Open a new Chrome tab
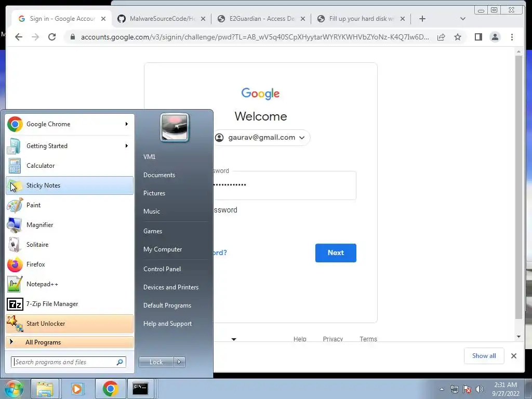The width and height of the screenshot is (532, 399). pos(422,19)
